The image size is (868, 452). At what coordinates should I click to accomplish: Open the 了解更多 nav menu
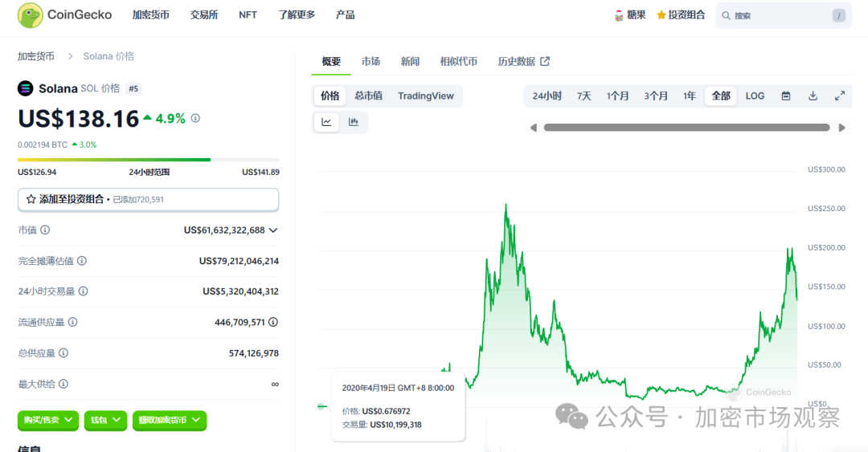[297, 15]
